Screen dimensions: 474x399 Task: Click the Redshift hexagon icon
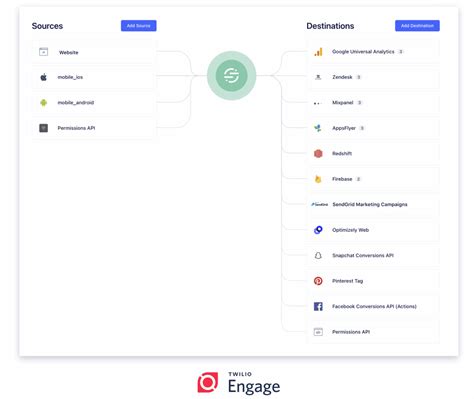tap(318, 153)
